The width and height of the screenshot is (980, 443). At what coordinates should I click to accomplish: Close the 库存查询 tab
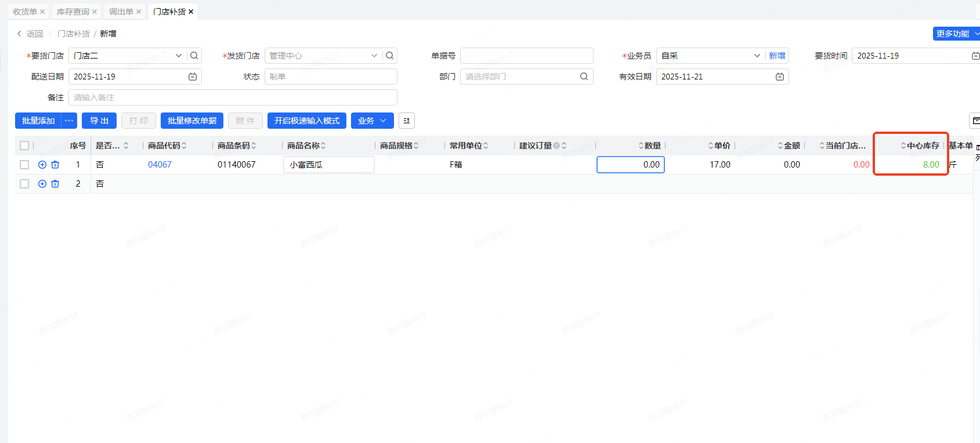(95, 12)
